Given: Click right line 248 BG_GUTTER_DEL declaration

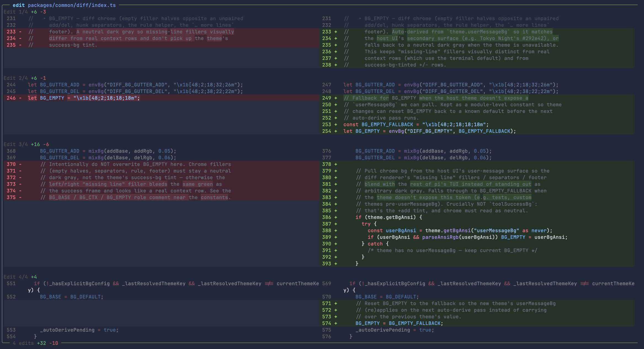Looking at the screenshot, I should 451,91.
